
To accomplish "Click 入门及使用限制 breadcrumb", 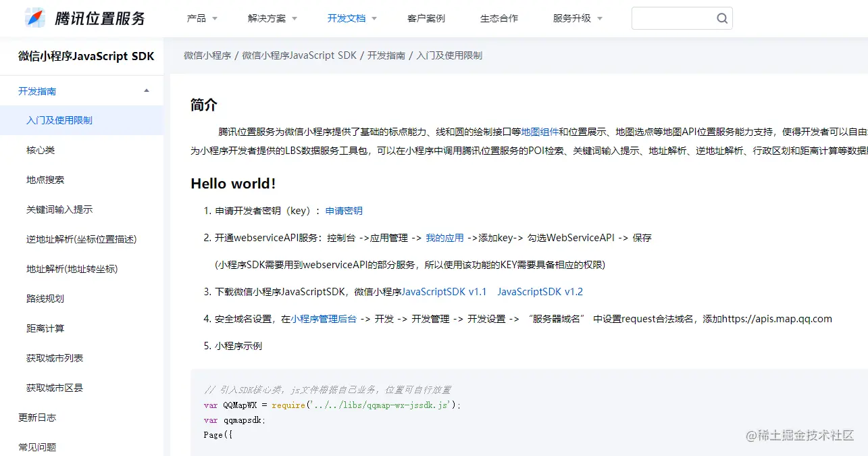I will tap(449, 55).
